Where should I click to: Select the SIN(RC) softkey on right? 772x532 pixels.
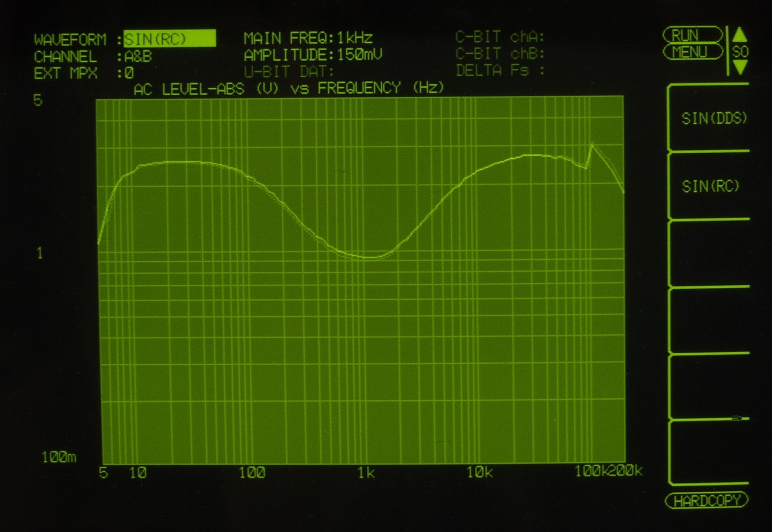pyautogui.click(x=710, y=186)
